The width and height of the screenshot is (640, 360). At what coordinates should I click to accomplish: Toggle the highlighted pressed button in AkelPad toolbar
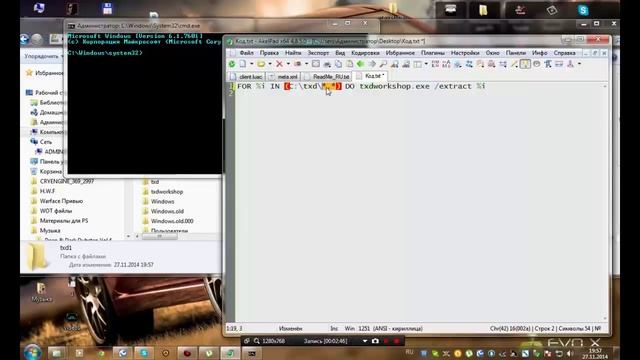pos(525,64)
